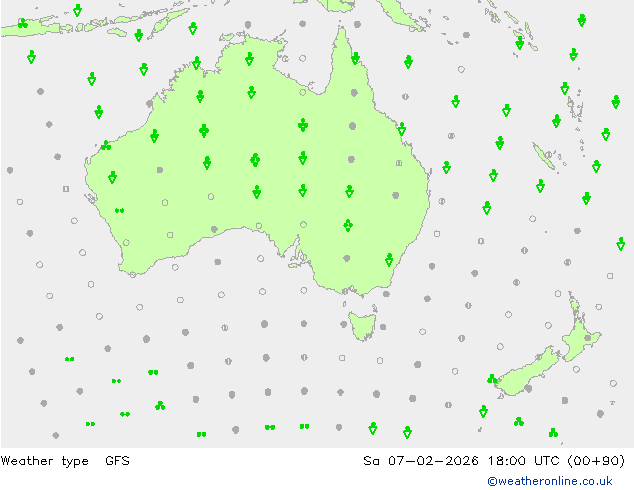This screenshot has width=634, height=490.
Task: Click the cloud symbol on New Caledonia island
Action: tap(548, 154)
